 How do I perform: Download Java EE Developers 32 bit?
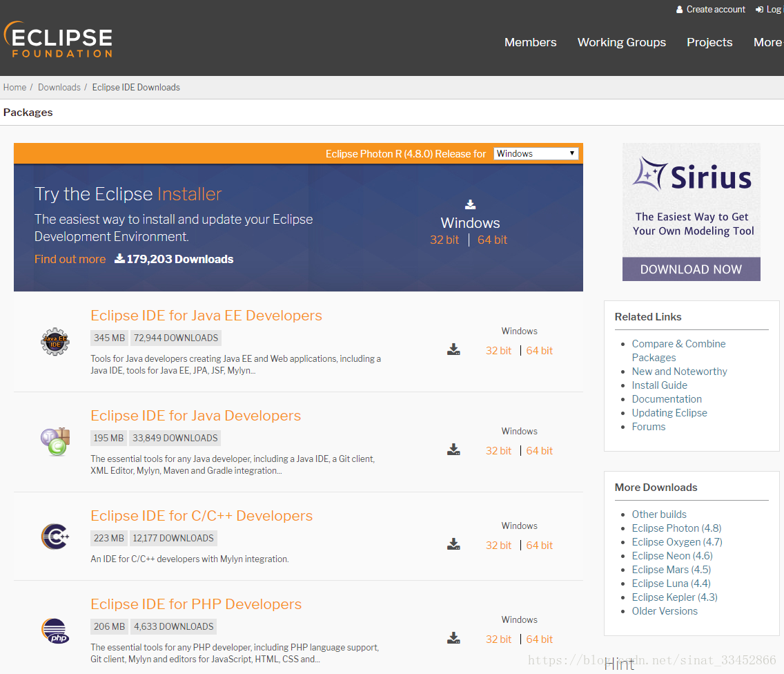point(498,351)
